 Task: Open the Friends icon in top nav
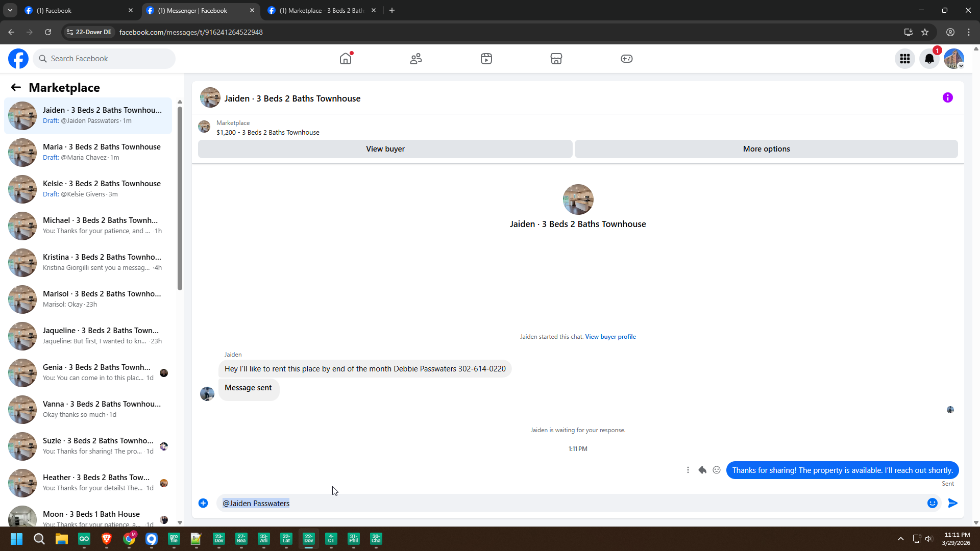pyautogui.click(x=416, y=59)
